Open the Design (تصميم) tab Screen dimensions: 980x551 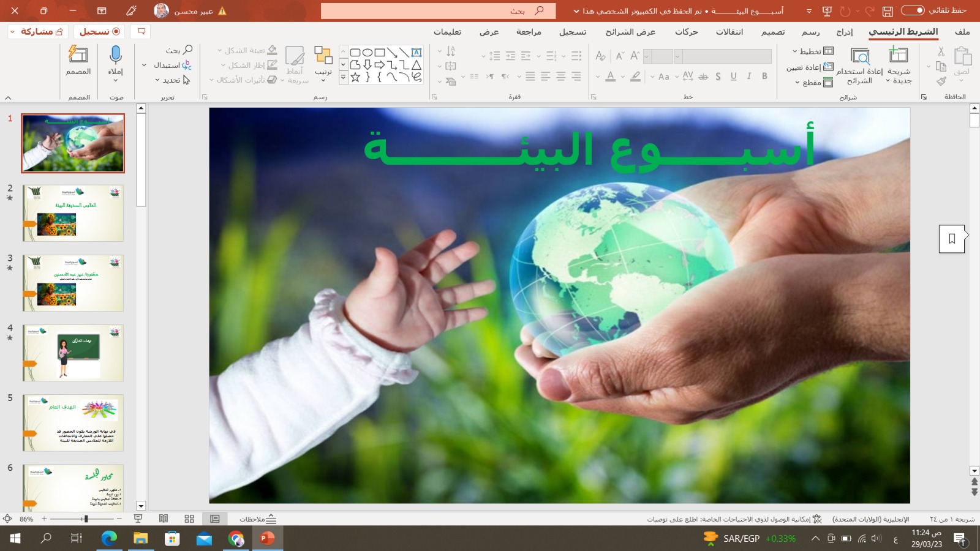click(773, 32)
